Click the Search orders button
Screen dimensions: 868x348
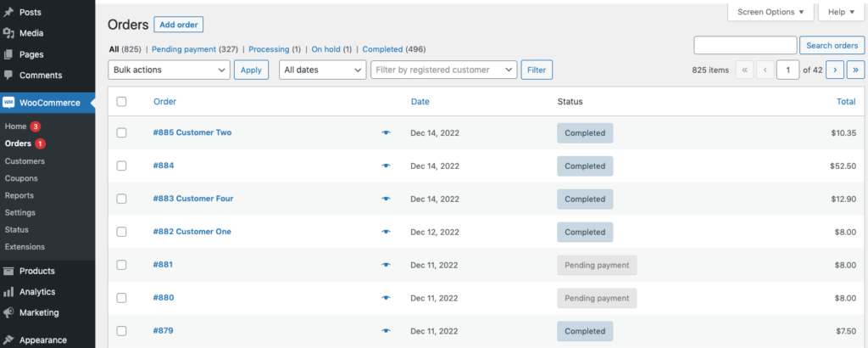click(832, 46)
